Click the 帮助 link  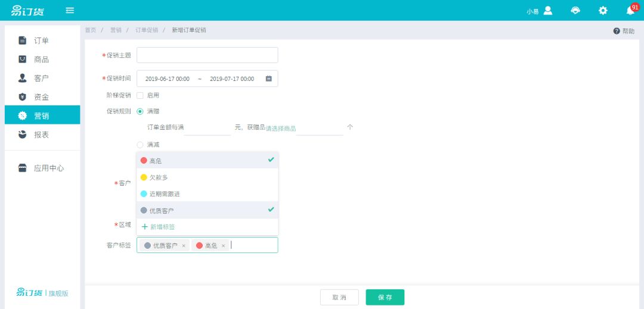pos(628,31)
